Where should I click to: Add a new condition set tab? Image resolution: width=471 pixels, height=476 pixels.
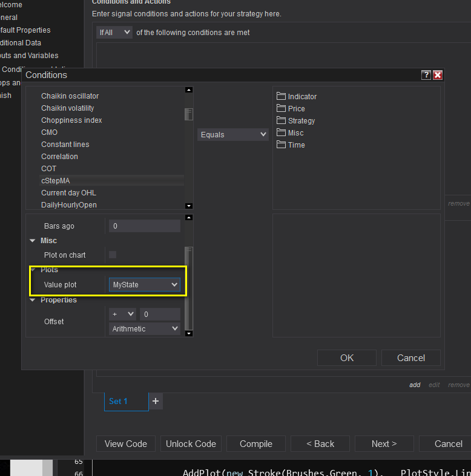click(x=156, y=401)
